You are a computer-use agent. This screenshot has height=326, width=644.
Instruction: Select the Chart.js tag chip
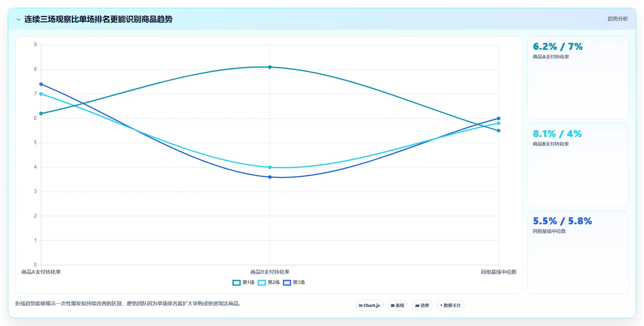pyautogui.click(x=369, y=305)
